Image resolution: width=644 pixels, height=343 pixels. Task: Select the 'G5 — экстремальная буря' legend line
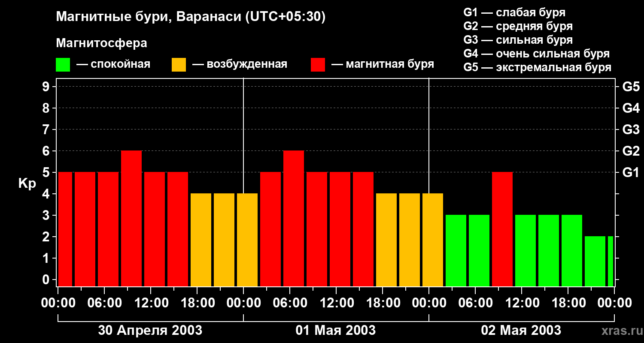click(x=538, y=67)
